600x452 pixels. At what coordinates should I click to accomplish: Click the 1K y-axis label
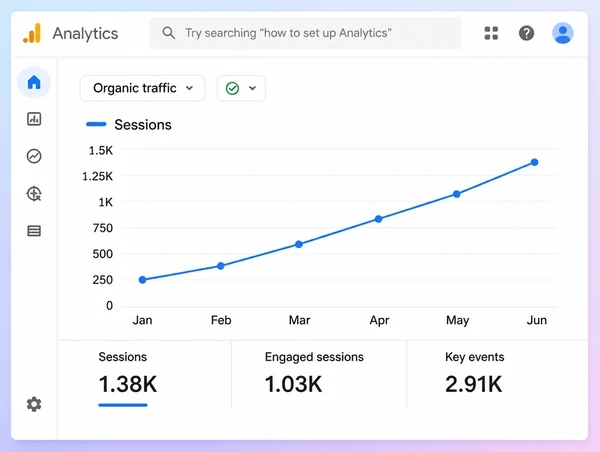coord(106,202)
